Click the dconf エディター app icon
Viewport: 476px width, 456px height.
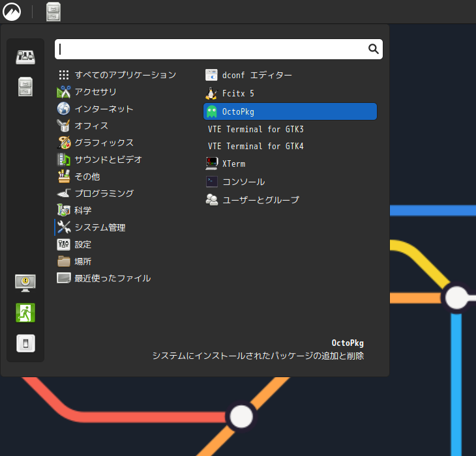pyautogui.click(x=211, y=75)
